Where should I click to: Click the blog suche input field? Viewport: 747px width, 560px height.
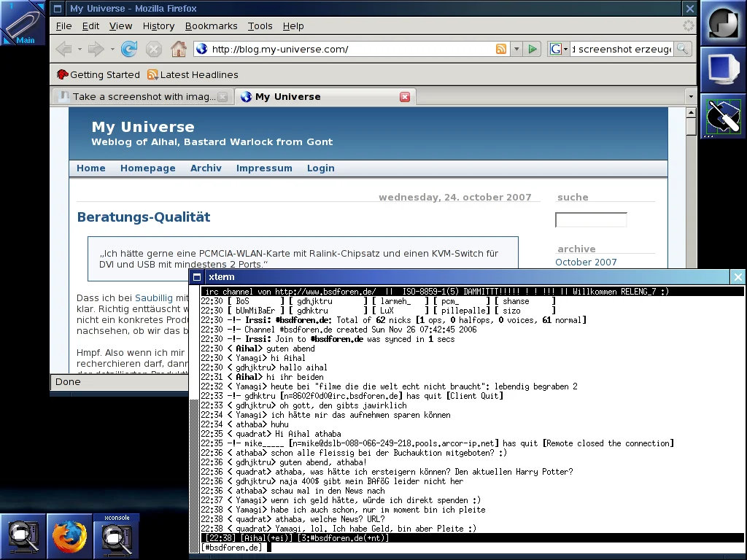[x=591, y=219]
